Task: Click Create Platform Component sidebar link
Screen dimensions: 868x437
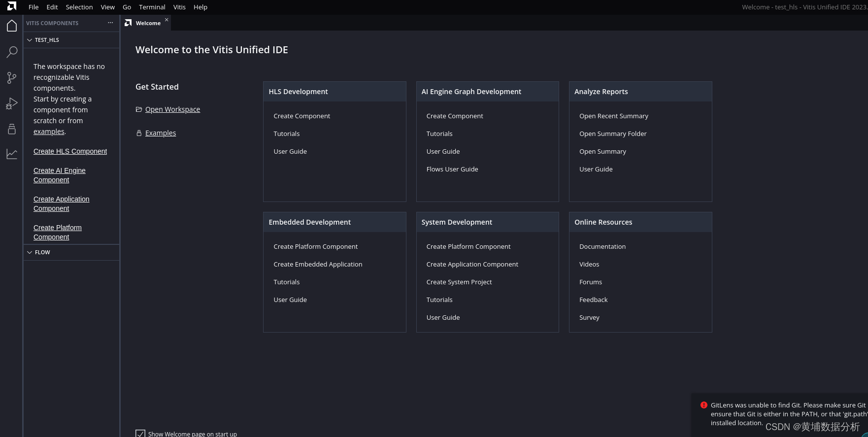Action: pos(58,232)
